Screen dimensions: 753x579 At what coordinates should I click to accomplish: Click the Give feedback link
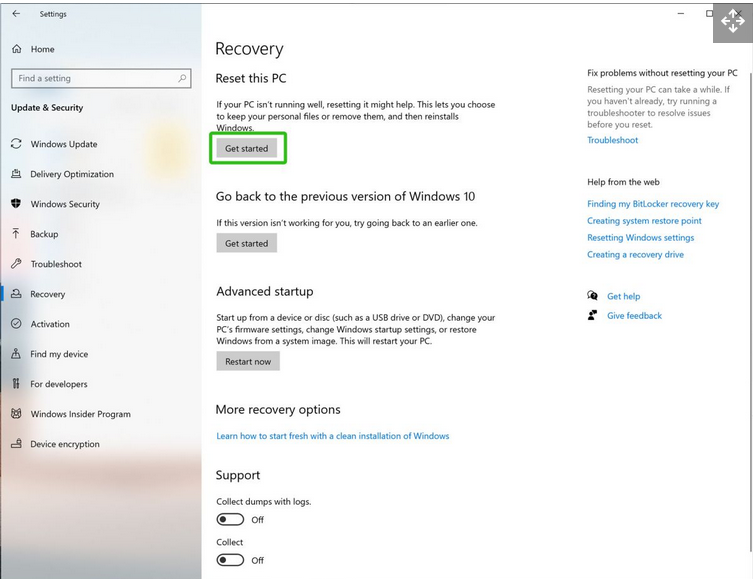[634, 315]
